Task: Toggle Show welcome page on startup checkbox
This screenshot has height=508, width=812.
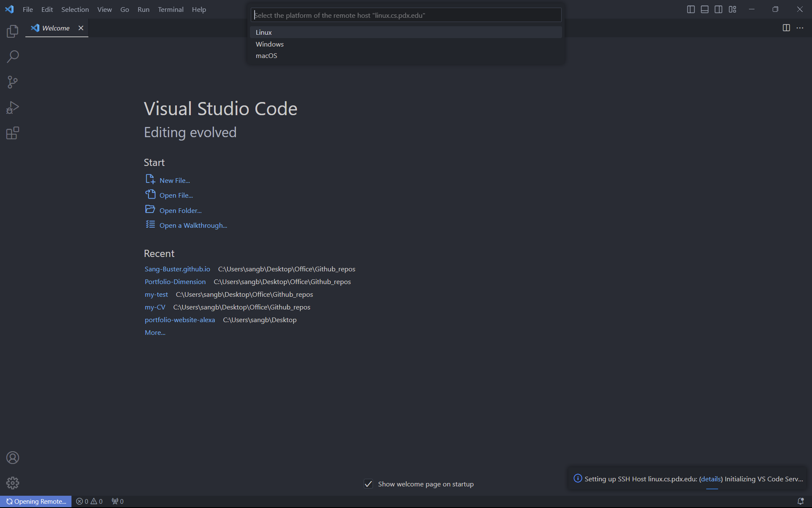Action: point(368,484)
